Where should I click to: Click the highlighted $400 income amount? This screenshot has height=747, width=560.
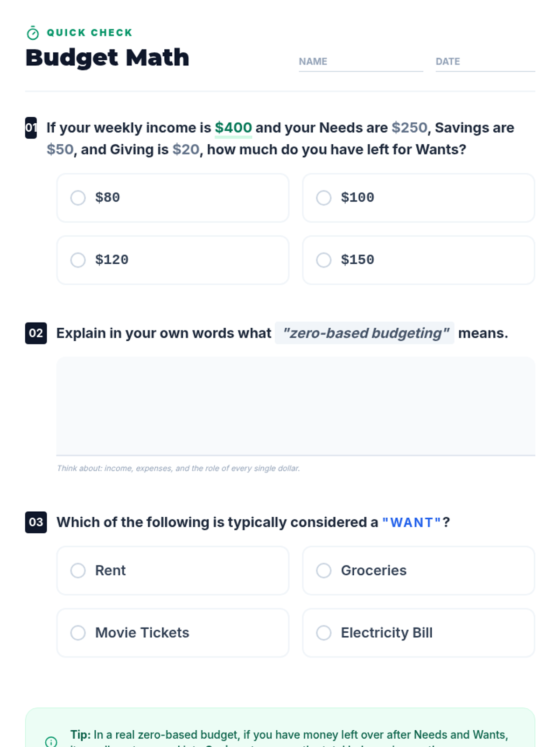pyautogui.click(x=233, y=128)
